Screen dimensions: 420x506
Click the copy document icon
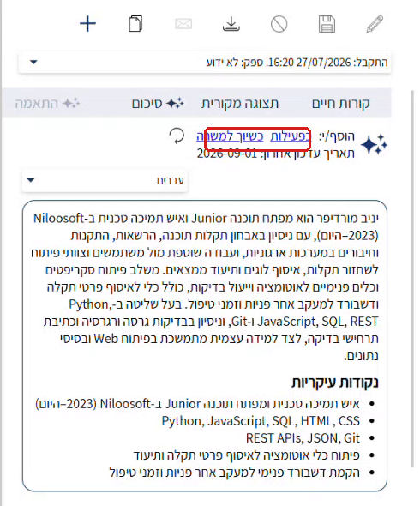135,24
